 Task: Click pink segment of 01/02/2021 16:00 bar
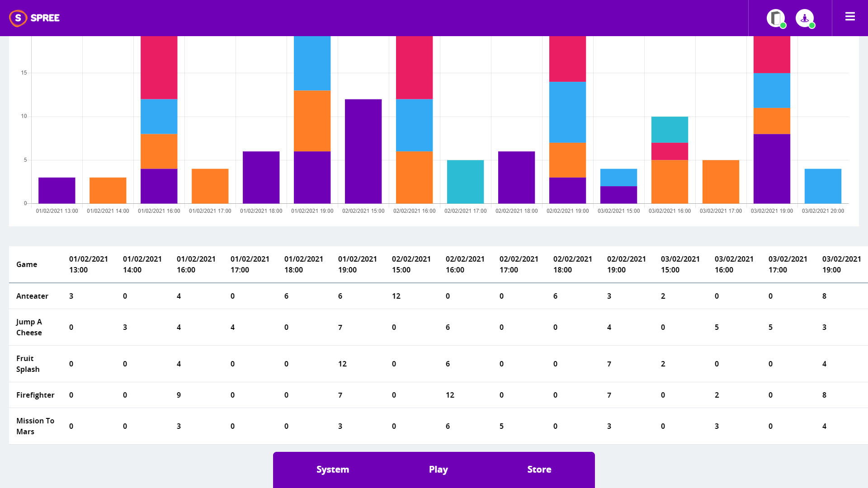coord(159,68)
